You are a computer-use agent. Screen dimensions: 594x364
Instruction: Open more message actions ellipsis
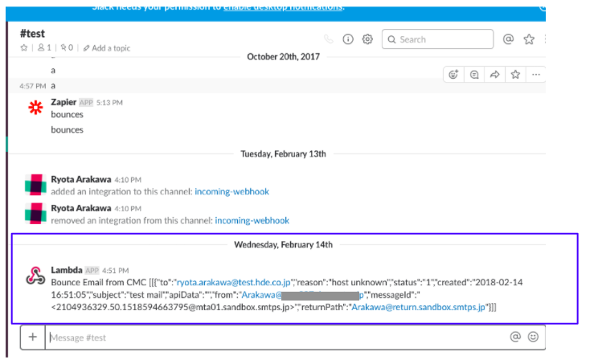[x=535, y=75]
